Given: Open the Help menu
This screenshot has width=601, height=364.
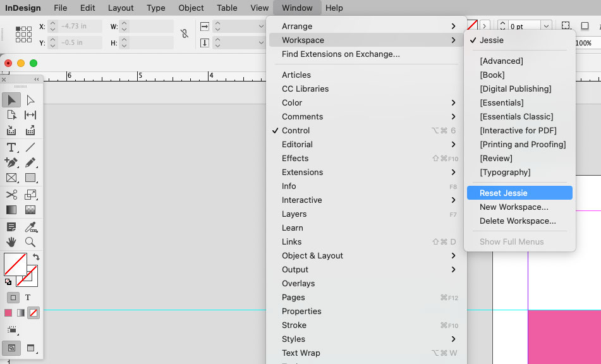Looking at the screenshot, I should [334, 8].
